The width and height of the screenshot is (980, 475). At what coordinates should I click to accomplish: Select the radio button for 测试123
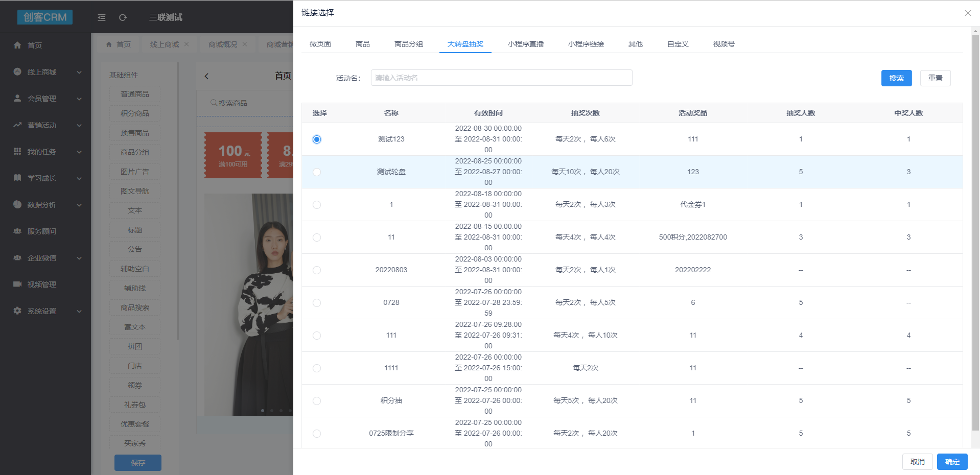click(x=317, y=139)
